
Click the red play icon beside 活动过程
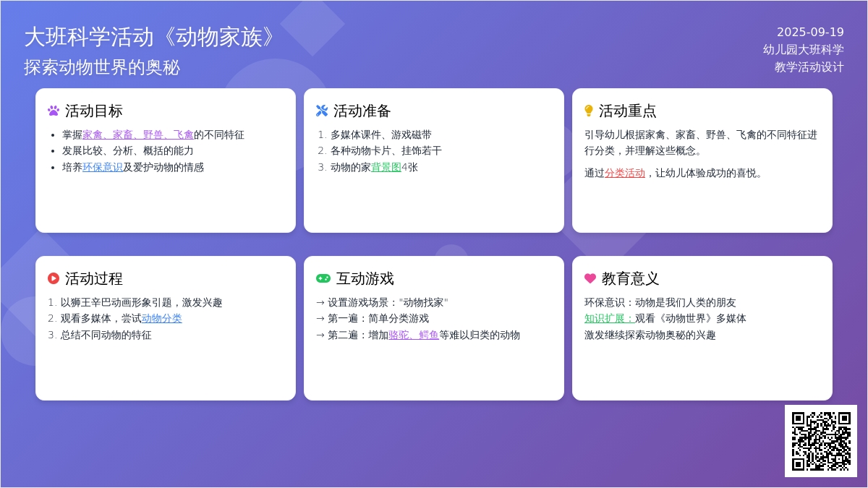[x=54, y=278]
